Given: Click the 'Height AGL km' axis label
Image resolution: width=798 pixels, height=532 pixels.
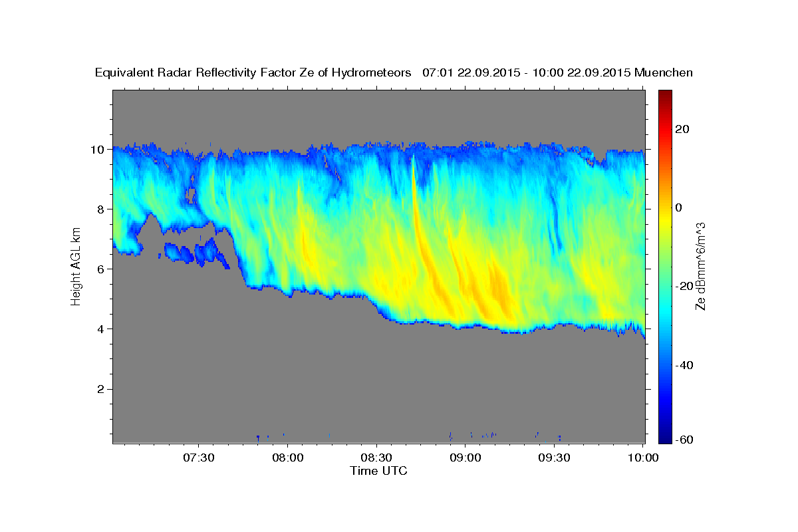Looking at the screenshot, I should coord(76,266).
